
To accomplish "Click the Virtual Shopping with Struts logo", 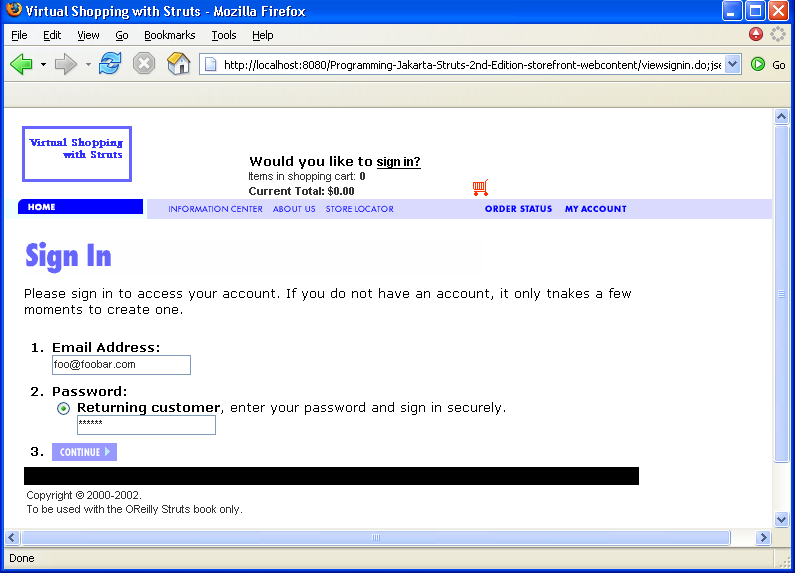I will click(x=77, y=154).
